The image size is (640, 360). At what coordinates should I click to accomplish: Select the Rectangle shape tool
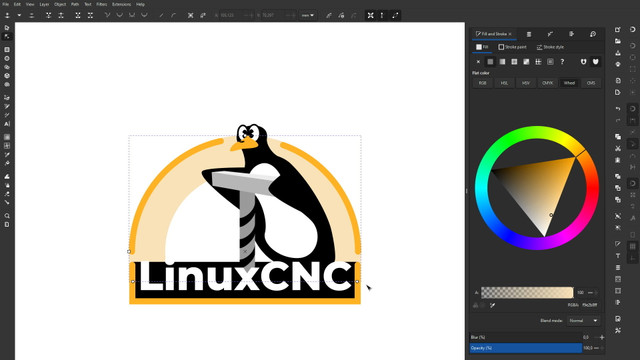coord(7,50)
